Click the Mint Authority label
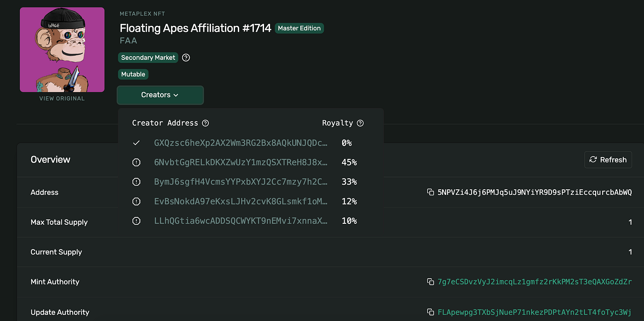The width and height of the screenshot is (644, 321). 55,282
